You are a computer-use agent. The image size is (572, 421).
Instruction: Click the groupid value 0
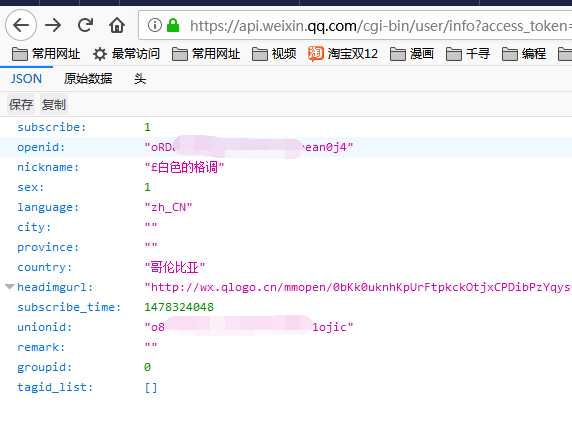pos(147,367)
